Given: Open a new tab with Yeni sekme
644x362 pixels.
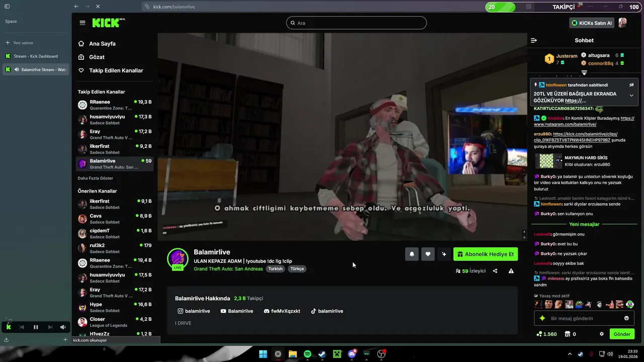Looking at the screenshot, I should click(x=20, y=43).
